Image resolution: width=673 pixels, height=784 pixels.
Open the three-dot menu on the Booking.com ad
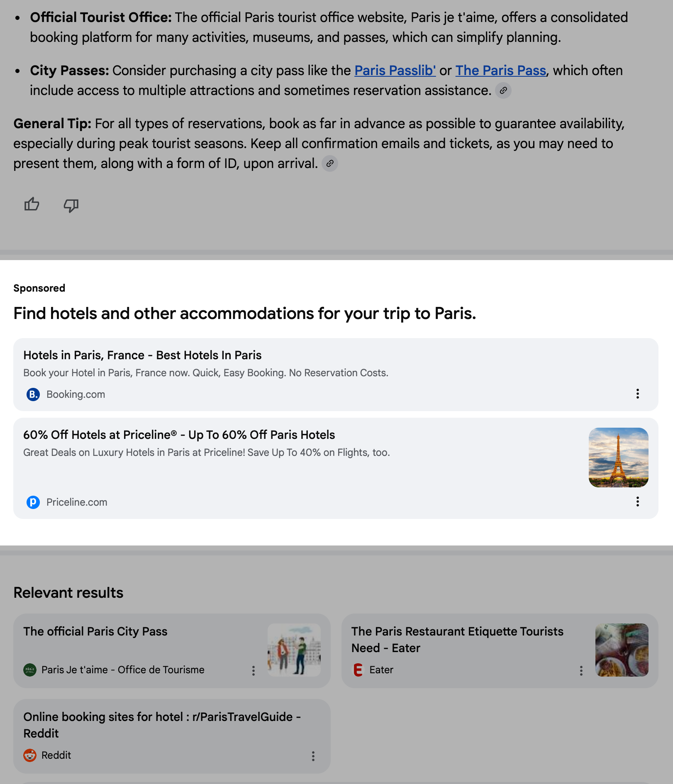(637, 394)
